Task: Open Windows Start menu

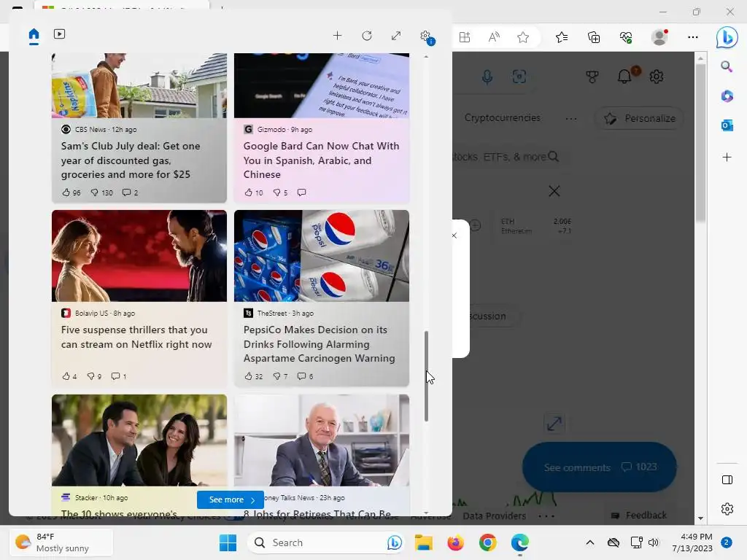Action: point(228,542)
